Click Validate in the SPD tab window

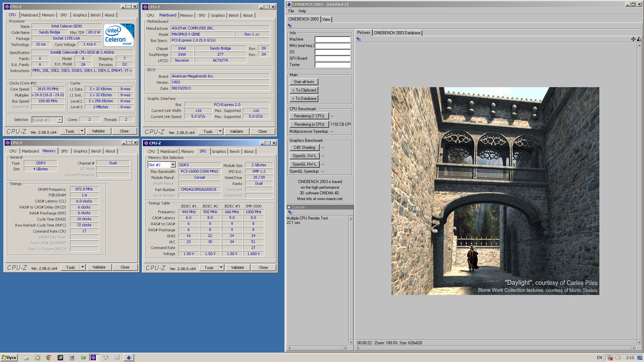coord(237,267)
